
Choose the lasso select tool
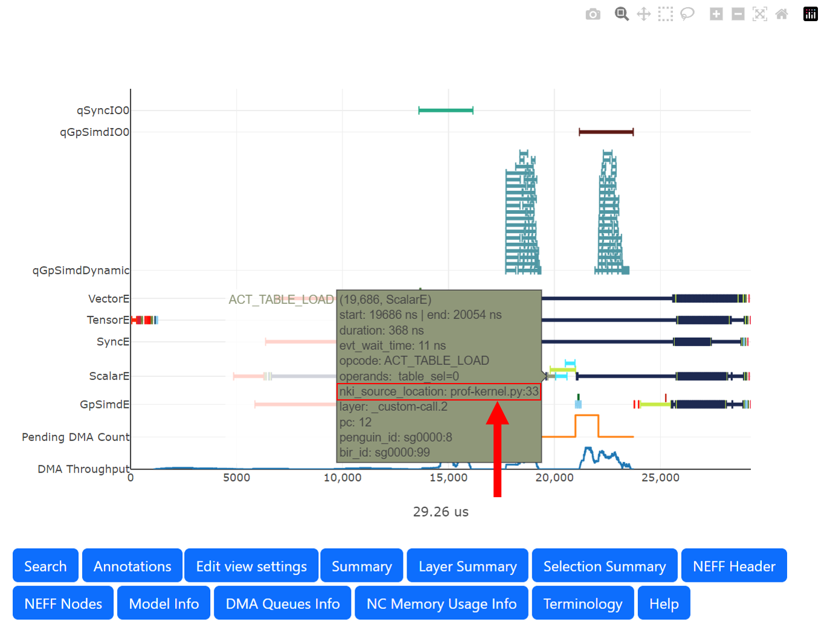pos(687,14)
